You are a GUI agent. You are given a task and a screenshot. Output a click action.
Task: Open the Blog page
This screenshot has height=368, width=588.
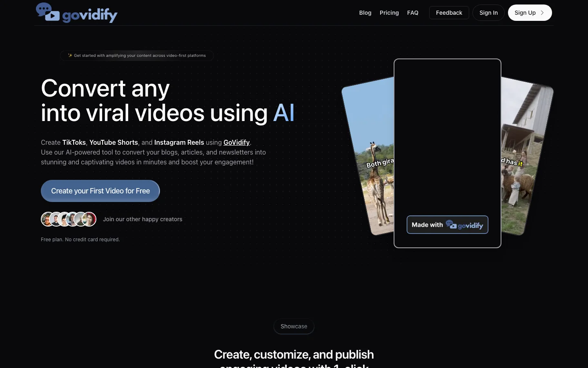[x=365, y=13]
